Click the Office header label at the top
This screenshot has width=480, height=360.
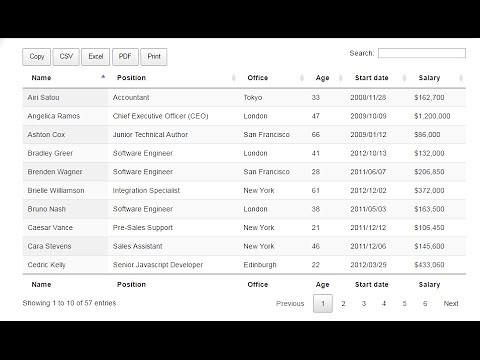[x=258, y=78]
